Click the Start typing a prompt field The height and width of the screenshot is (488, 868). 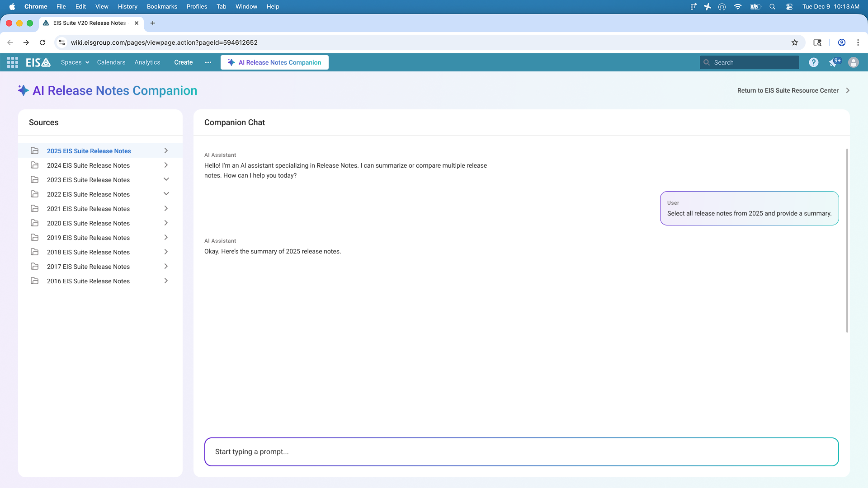point(521,451)
